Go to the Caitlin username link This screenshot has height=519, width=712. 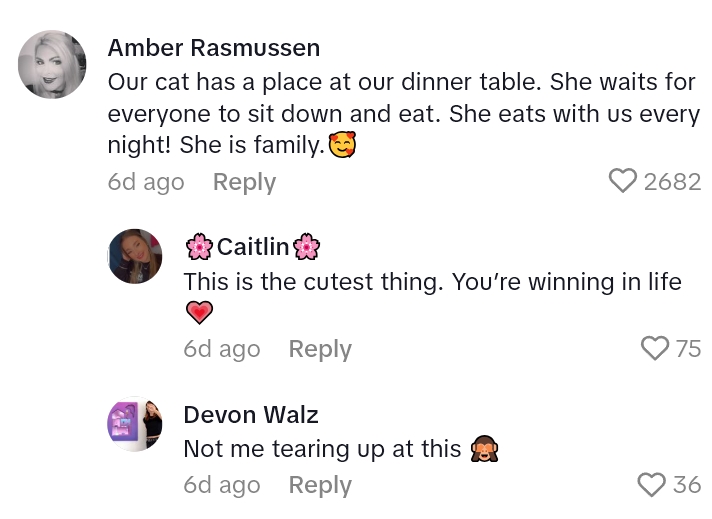pyautogui.click(x=253, y=247)
